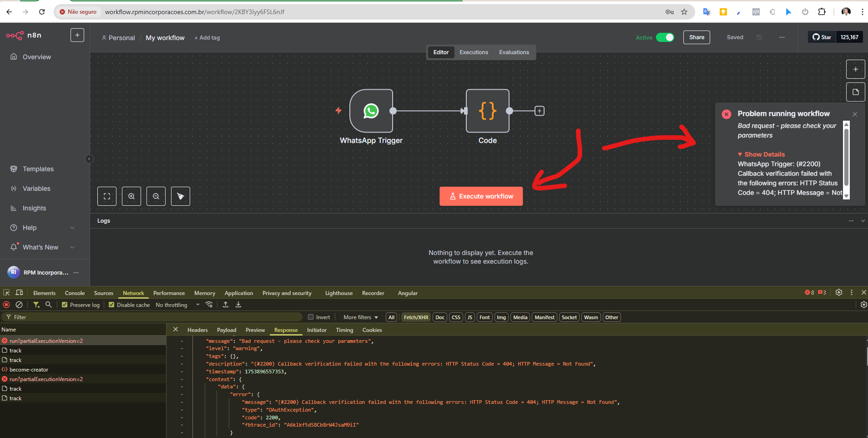Click the GitHub Star button
868x438 pixels.
(x=822, y=37)
